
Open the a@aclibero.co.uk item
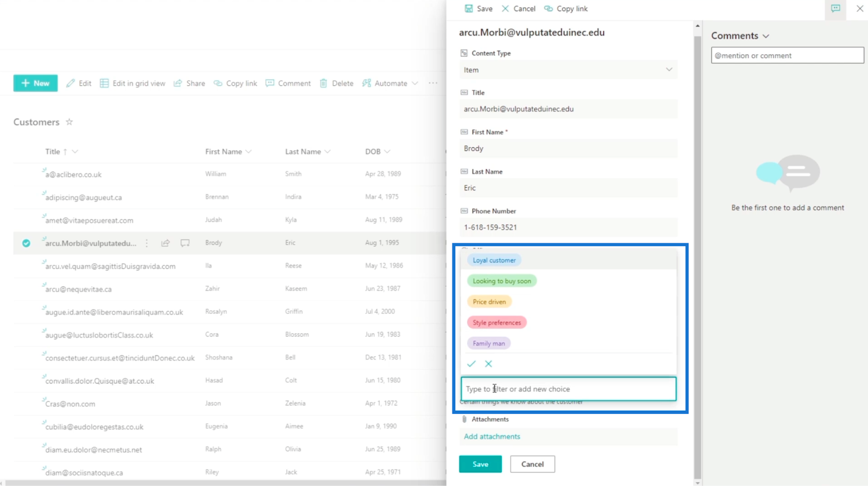pos(73,174)
